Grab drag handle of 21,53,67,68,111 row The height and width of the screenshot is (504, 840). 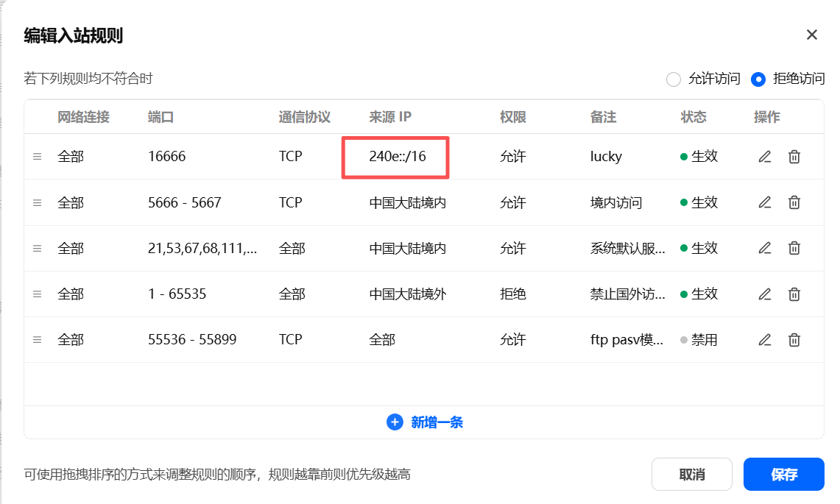tap(37, 248)
